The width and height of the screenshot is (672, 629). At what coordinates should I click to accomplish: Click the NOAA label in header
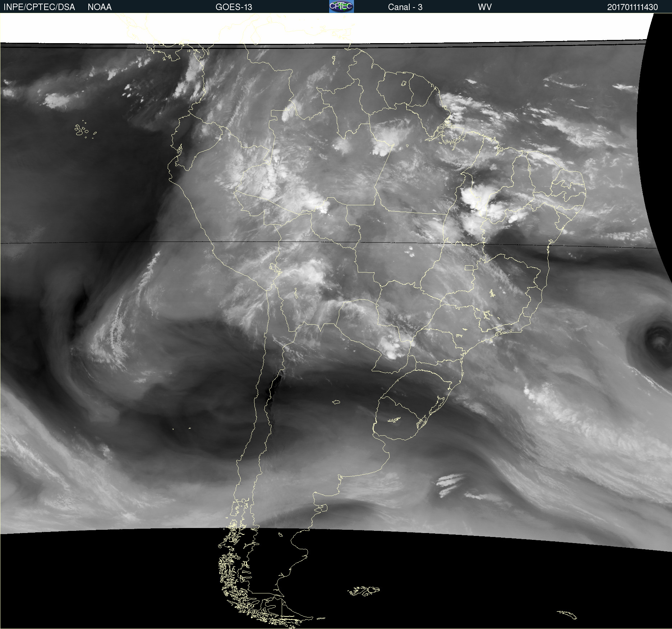(x=100, y=7)
